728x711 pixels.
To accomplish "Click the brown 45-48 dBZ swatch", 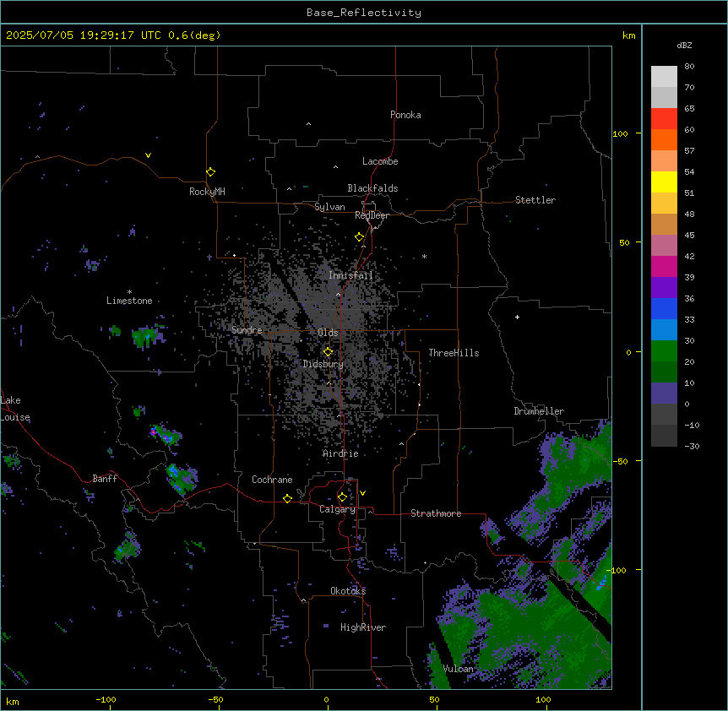I will [x=664, y=224].
